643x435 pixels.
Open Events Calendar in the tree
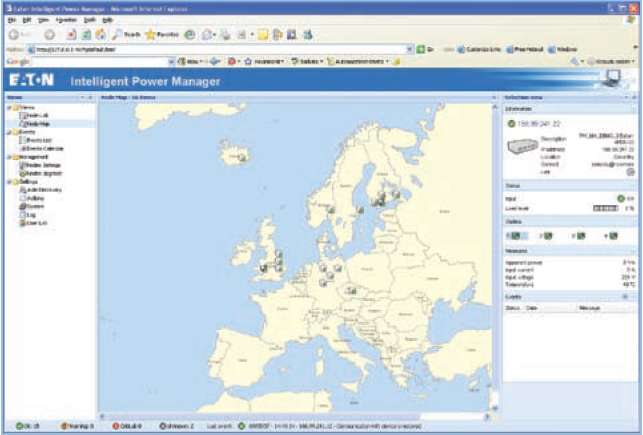41,148
